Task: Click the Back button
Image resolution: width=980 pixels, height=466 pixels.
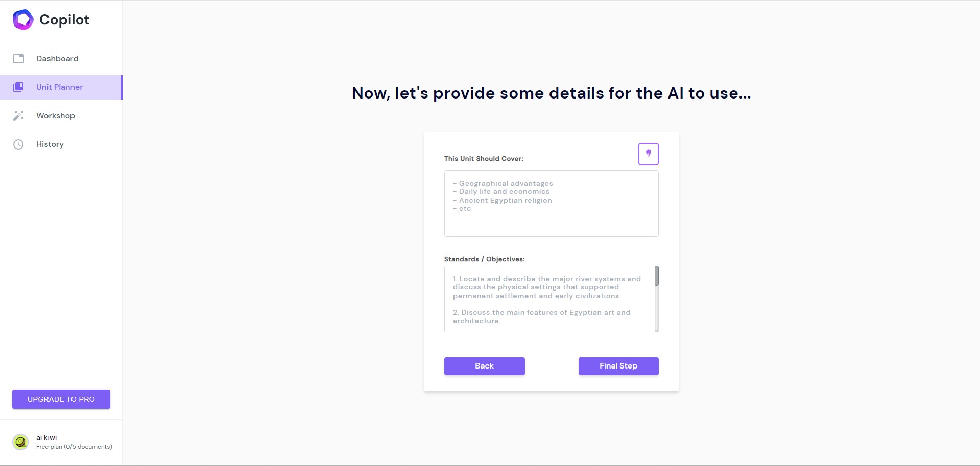Action: (485, 366)
